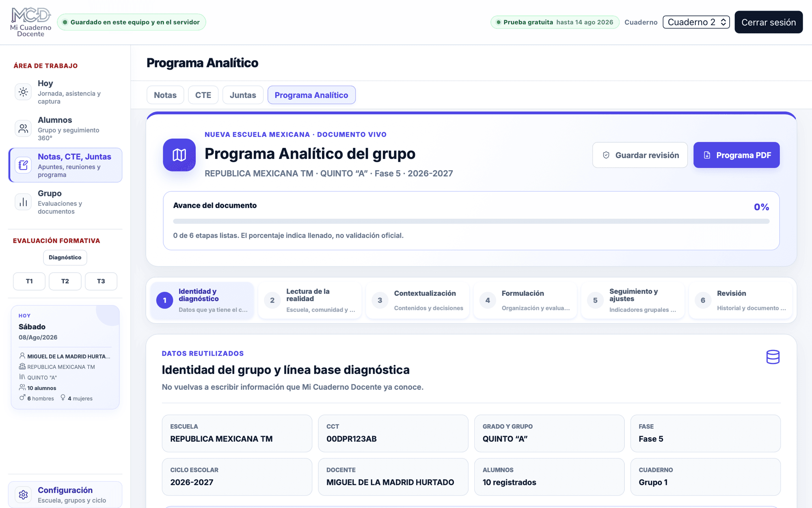Click the bar chart icon next to Grupo
812x508 pixels.
click(x=24, y=202)
